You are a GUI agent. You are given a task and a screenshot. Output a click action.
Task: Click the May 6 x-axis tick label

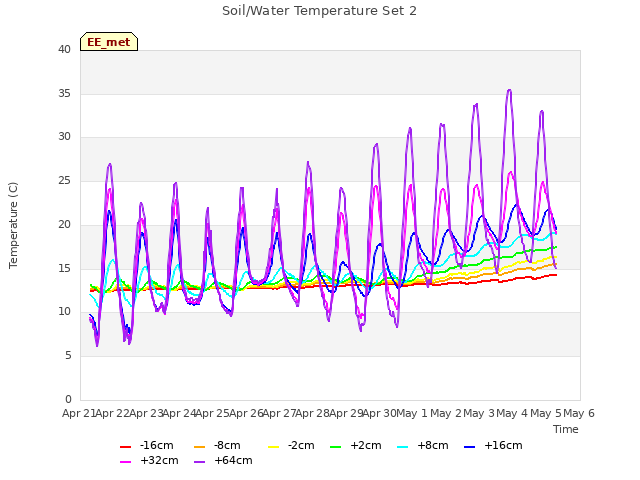click(579, 413)
